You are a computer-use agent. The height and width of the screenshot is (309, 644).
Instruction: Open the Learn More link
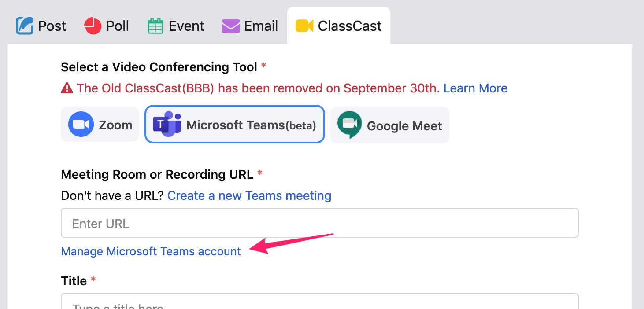coord(475,88)
